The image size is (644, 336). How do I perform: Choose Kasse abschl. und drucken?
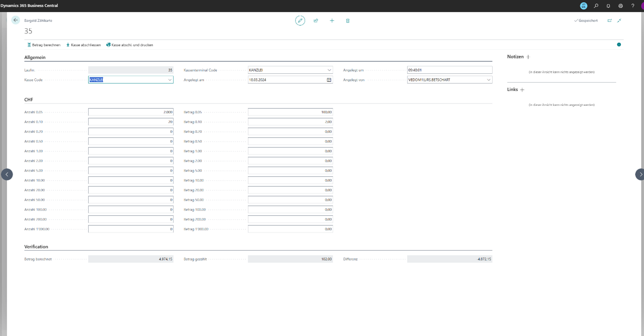coord(130,45)
